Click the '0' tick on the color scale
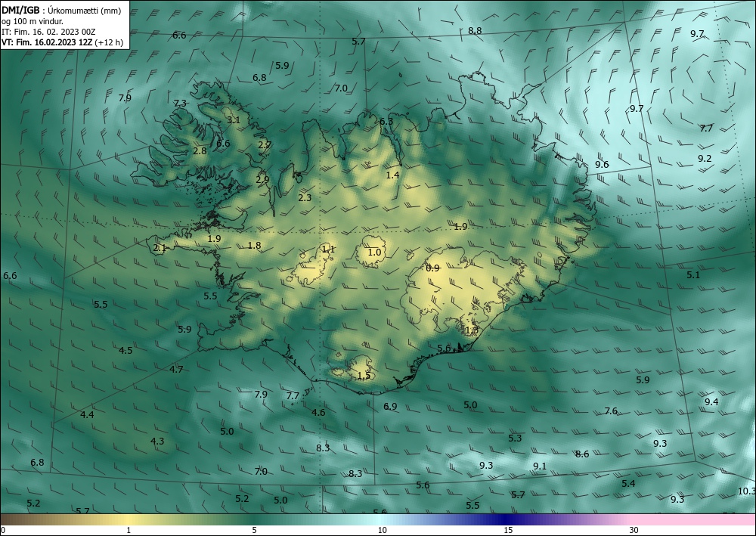The image size is (756, 536). 3,531
